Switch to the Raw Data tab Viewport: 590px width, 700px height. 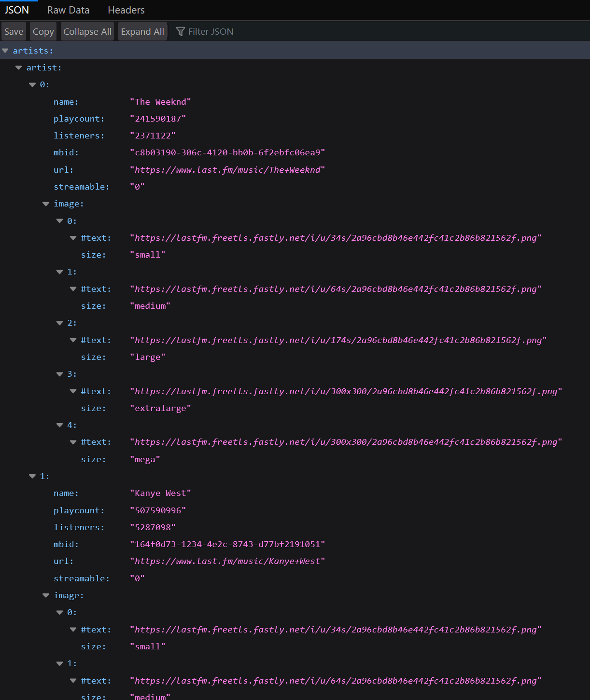(x=68, y=10)
